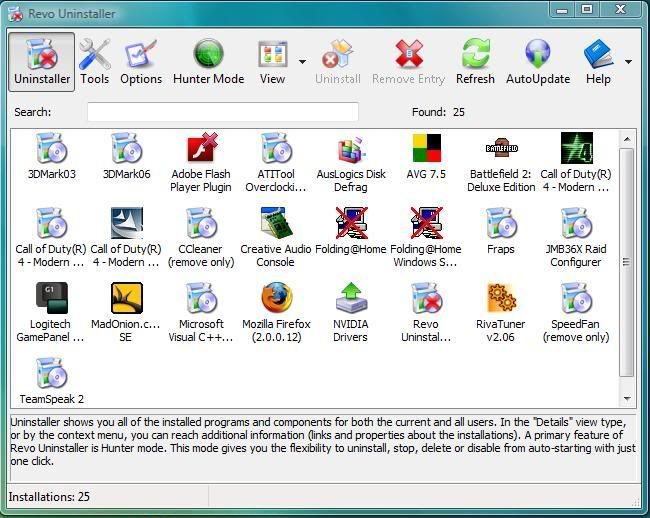Screen dimensions: 650x518
Task: Expand the View dropdown arrow
Action: tap(303, 62)
